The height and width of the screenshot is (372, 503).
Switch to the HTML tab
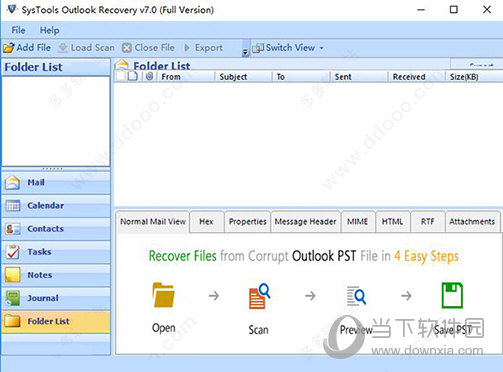coord(392,222)
